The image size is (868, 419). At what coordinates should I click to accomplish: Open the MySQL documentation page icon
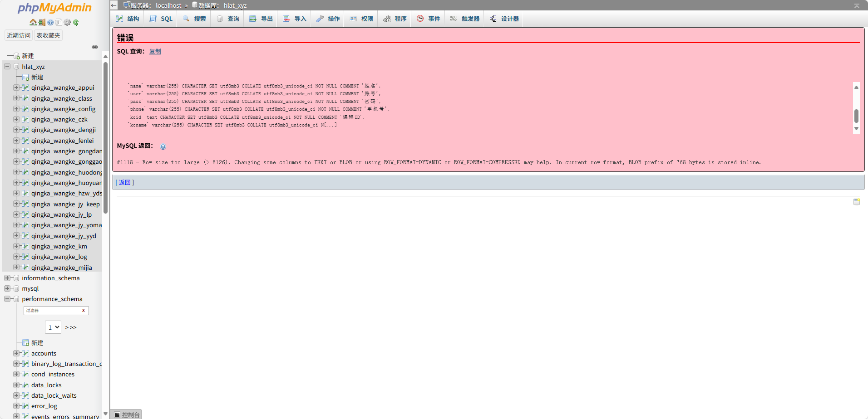[x=59, y=22]
